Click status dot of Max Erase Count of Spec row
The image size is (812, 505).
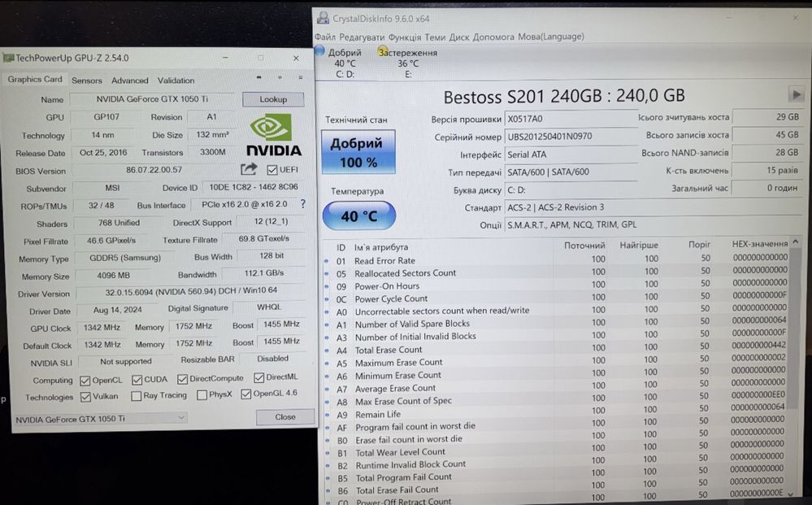tap(327, 402)
